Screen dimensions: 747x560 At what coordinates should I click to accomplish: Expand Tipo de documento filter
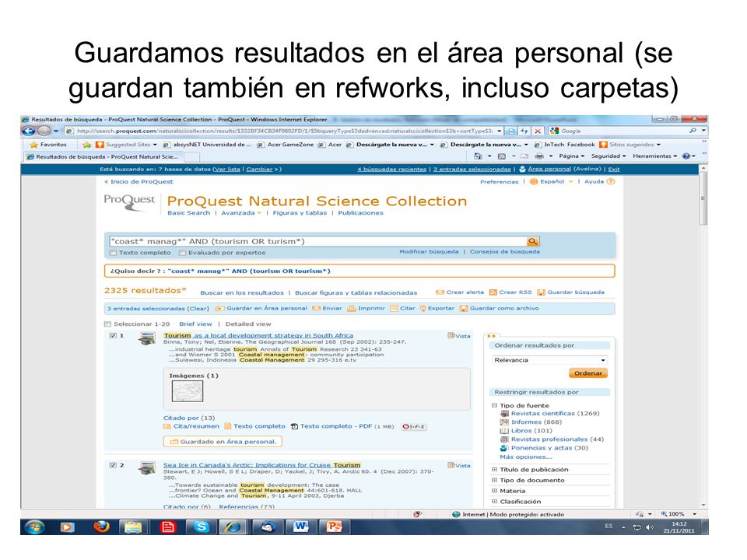(x=495, y=480)
